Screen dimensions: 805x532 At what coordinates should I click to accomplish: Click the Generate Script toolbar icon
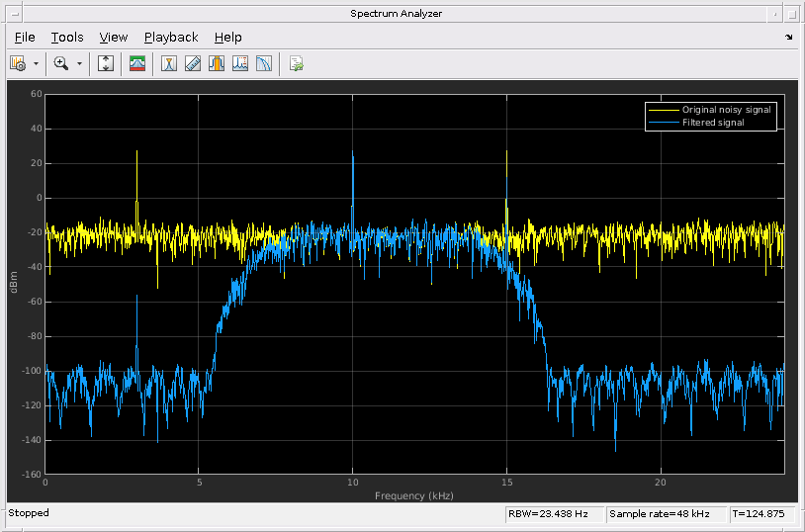(296, 63)
